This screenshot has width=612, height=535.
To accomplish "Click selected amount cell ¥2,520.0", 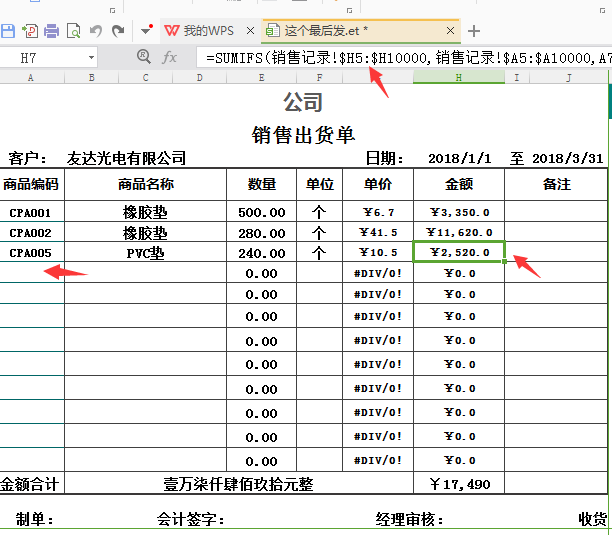I will 459,252.
